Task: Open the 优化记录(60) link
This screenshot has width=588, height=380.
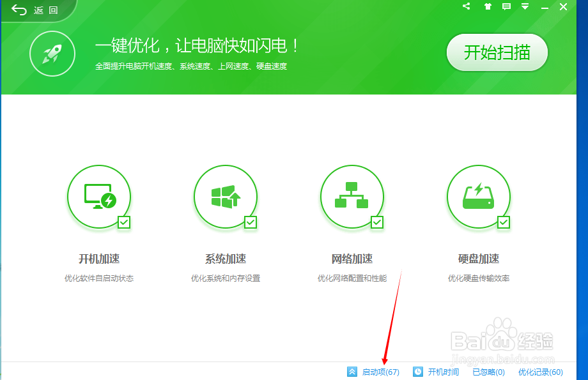Action: [x=541, y=372]
